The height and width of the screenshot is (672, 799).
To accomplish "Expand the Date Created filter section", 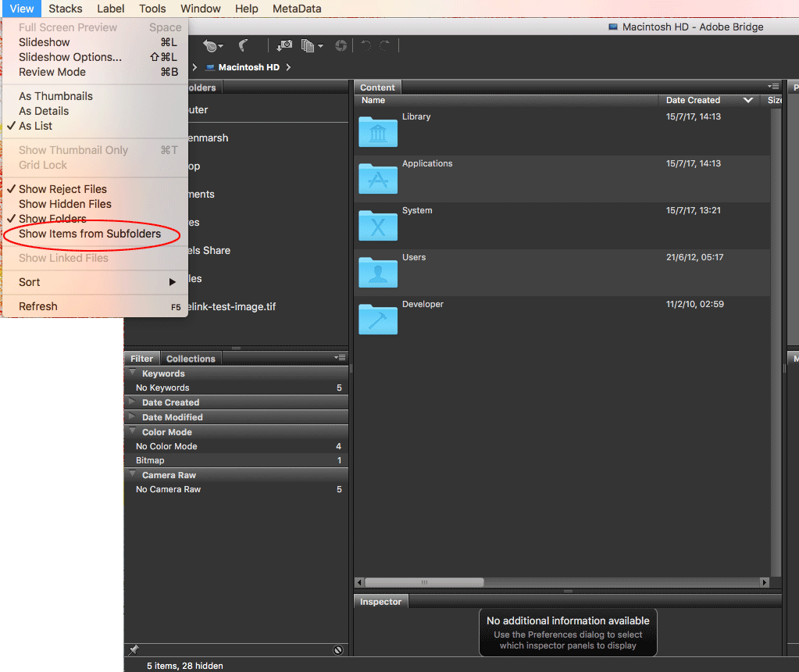I will point(133,402).
